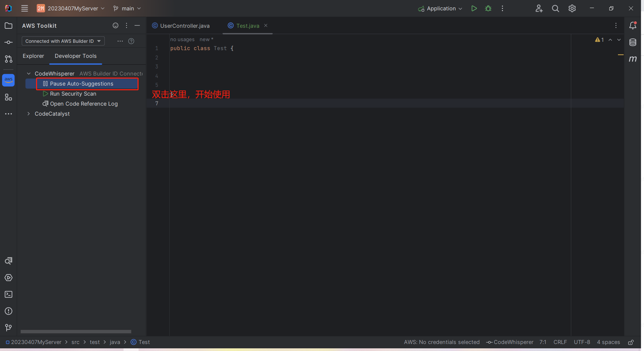Click the 4 spaces indent setting
Viewport: 644px width, 351px height.
(608, 342)
